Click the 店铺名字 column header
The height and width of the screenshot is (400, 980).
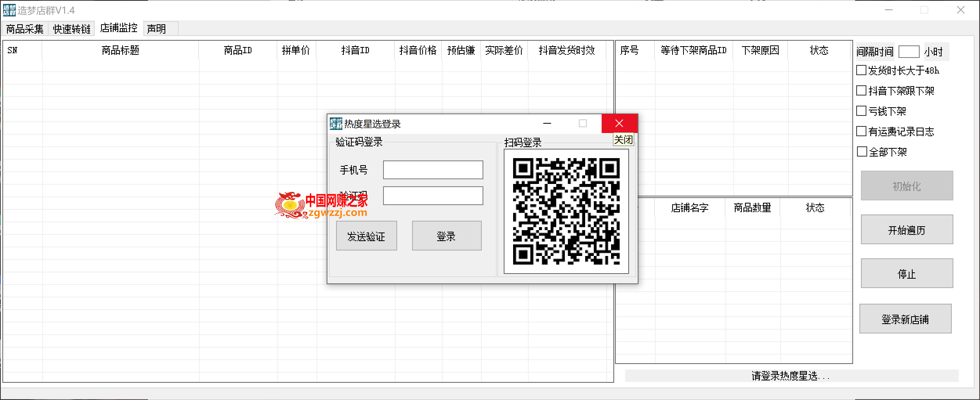click(690, 208)
